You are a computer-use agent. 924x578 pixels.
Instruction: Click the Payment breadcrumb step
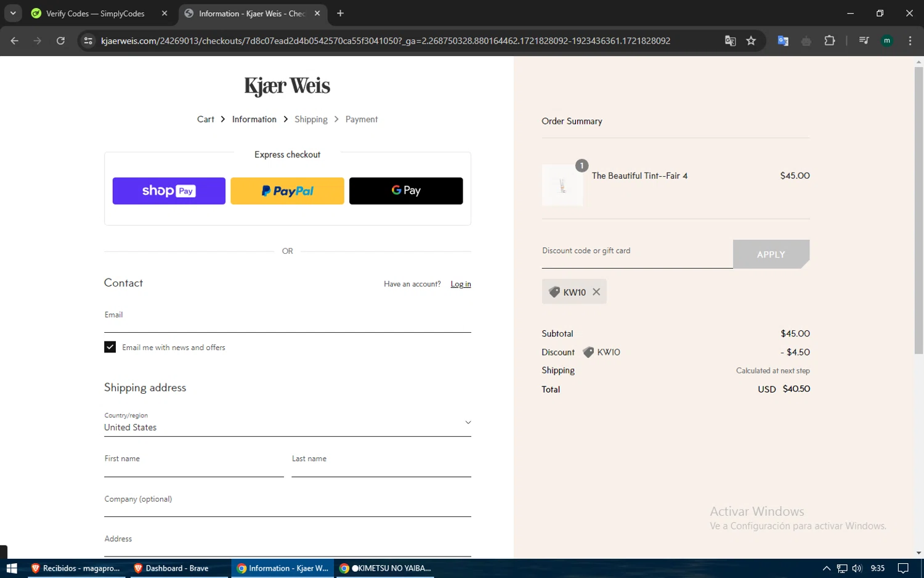coord(362,120)
